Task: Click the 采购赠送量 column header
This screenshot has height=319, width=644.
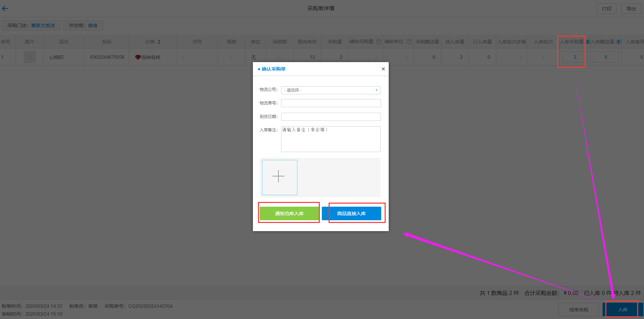Action: point(427,42)
